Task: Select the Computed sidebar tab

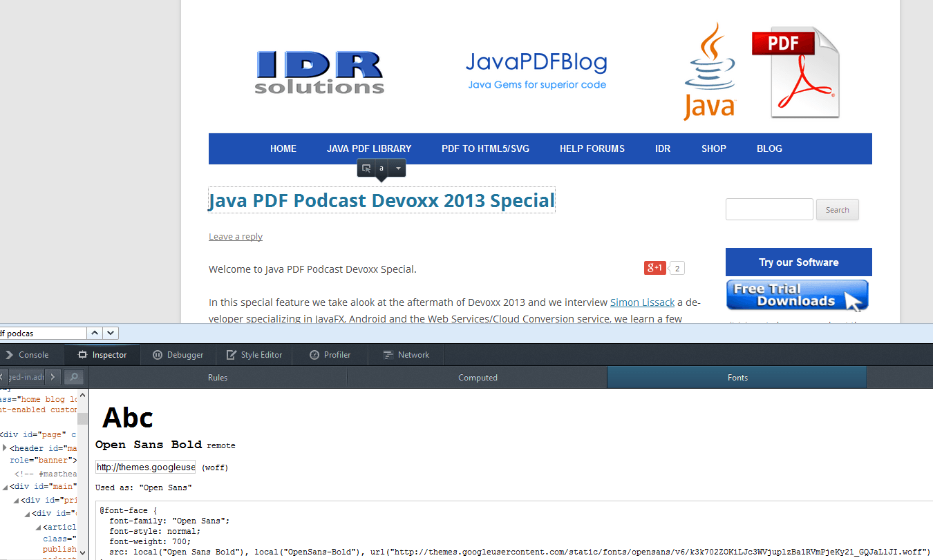Action: 478,378
